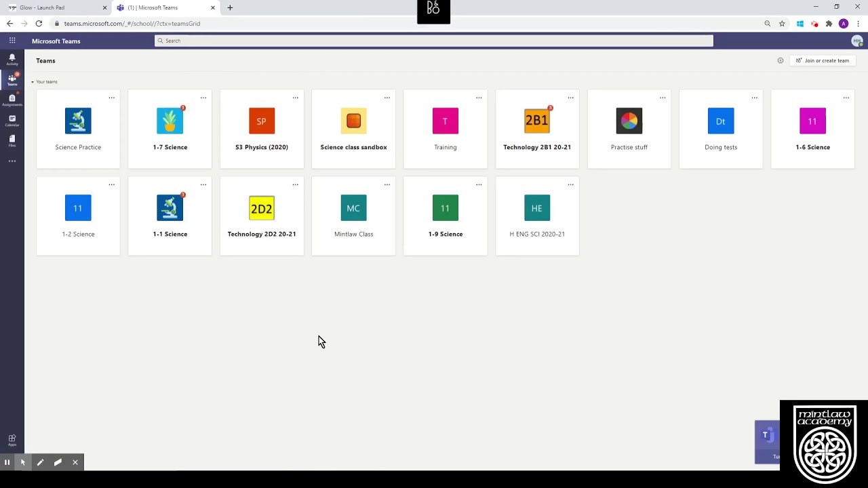Open the Practise stuff team
The image size is (868, 488).
click(x=629, y=129)
